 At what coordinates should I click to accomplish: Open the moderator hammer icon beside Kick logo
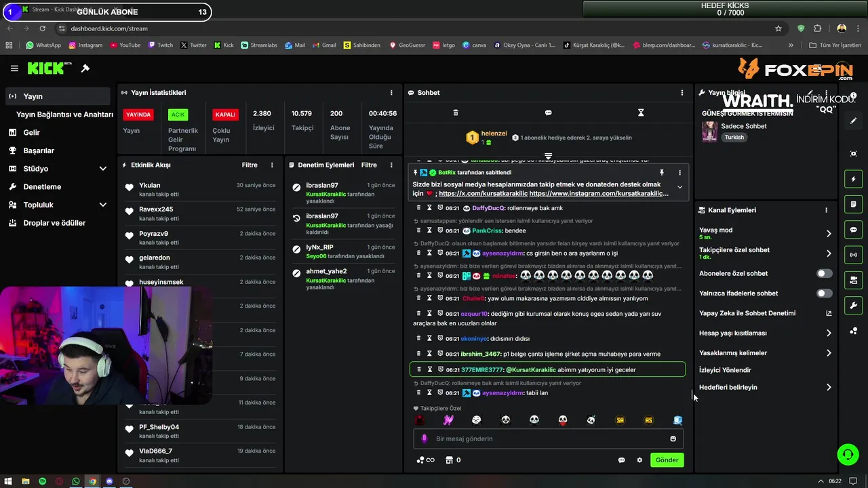(85, 68)
